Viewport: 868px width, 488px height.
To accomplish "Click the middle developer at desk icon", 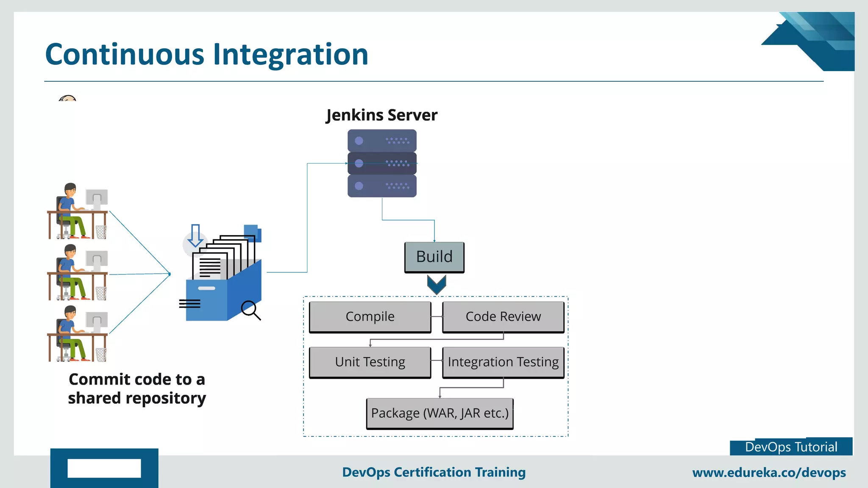I will click(x=77, y=272).
